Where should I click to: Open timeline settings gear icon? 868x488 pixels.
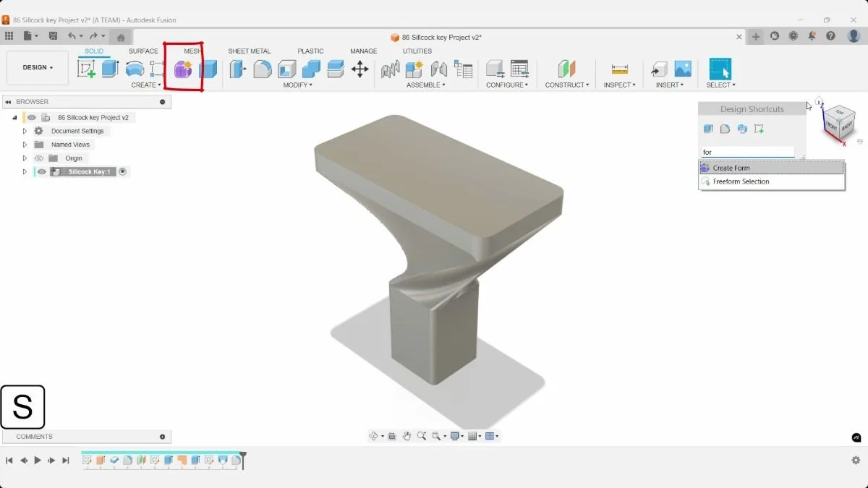[856, 461]
